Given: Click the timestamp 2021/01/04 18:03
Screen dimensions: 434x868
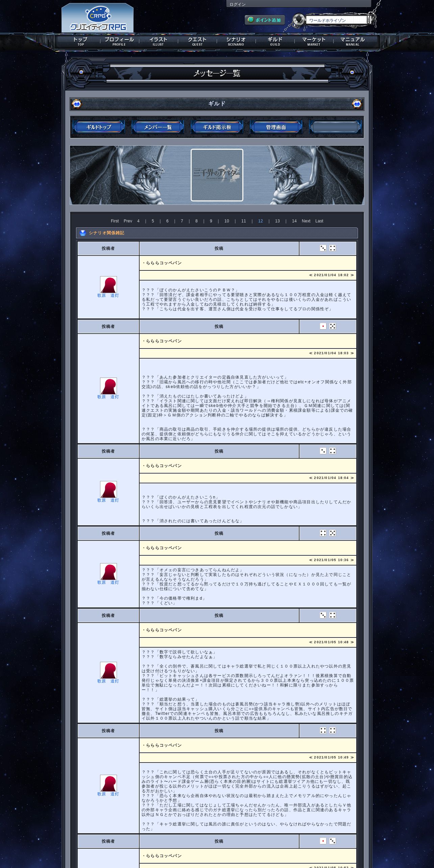Looking at the screenshot, I should coord(331,353).
